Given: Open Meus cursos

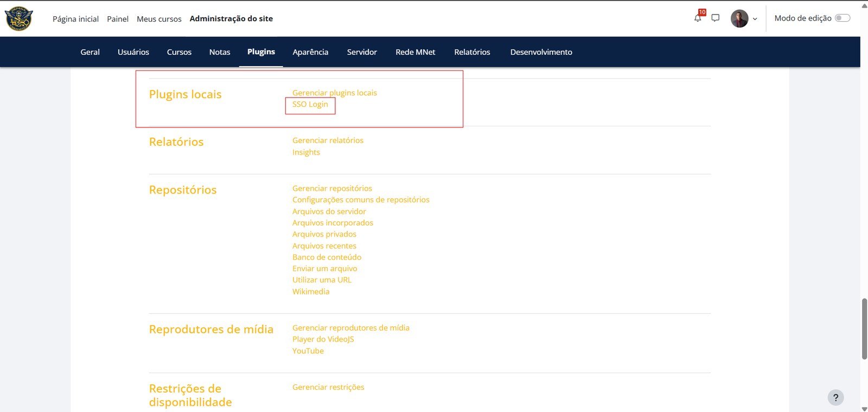Looking at the screenshot, I should tap(159, 19).
